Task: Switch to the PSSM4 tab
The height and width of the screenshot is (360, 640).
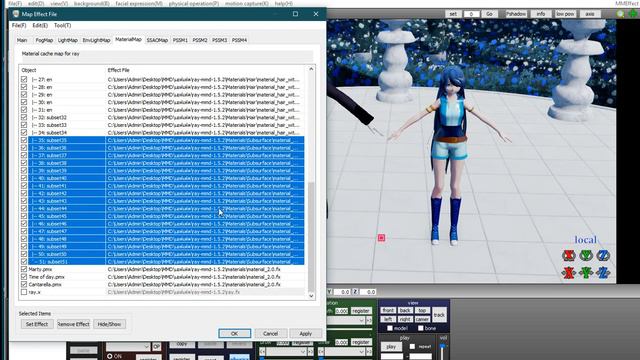Action: [x=239, y=40]
